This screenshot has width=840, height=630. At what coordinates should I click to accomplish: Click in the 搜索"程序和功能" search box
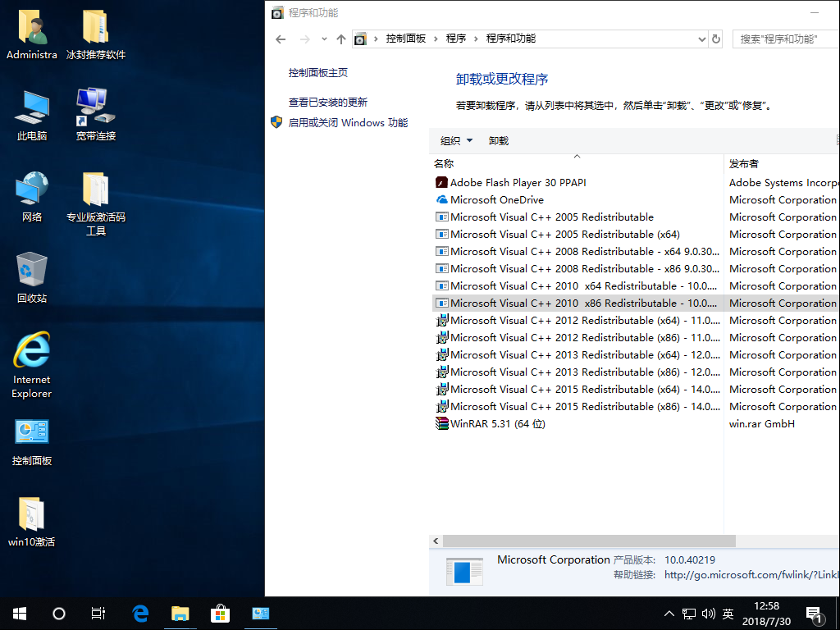pyautogui.click(x=786, y=39)
